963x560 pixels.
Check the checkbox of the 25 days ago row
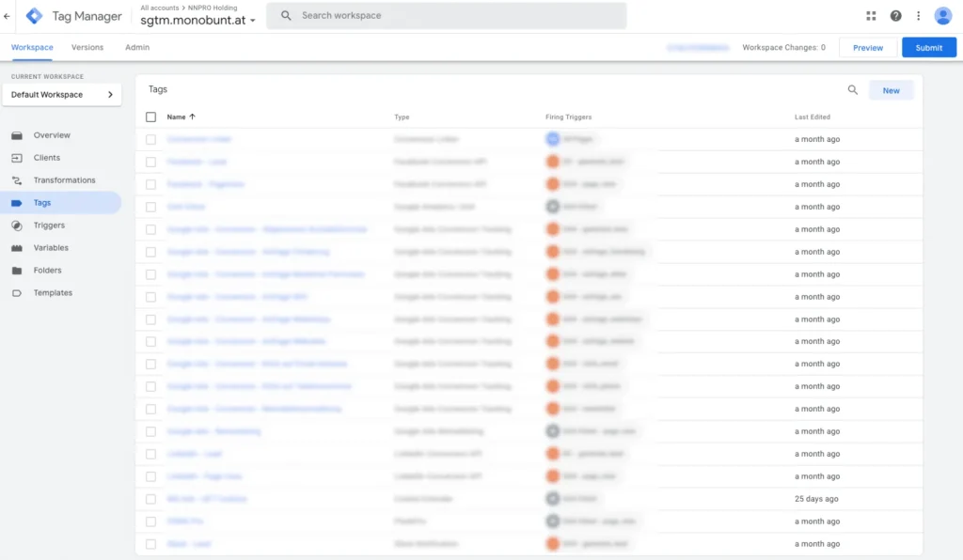151,499
